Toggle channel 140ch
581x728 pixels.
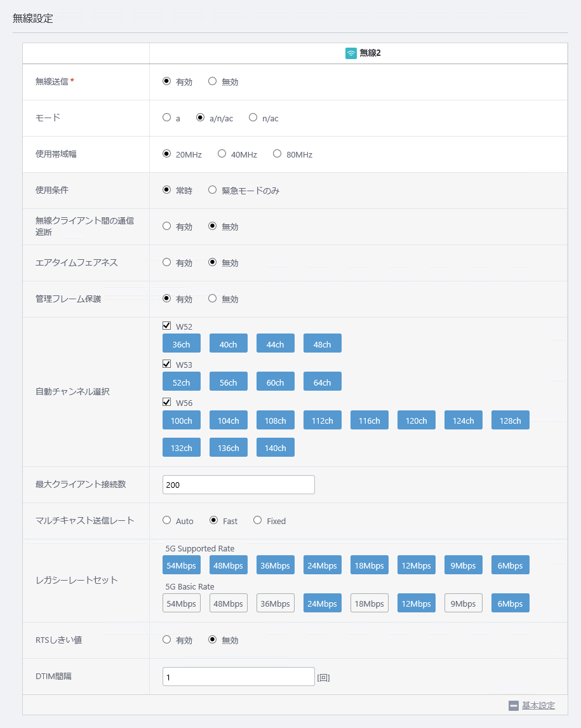(x=275, y=448)
